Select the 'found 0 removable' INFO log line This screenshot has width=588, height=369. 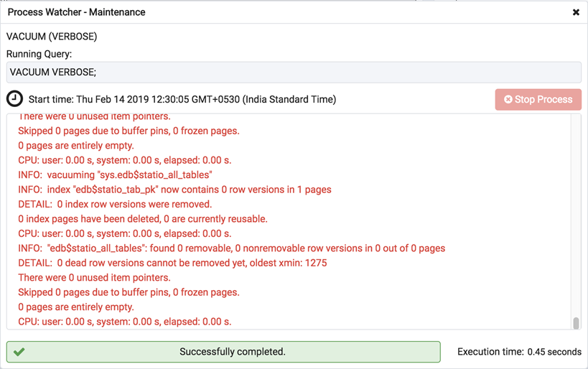231,248
